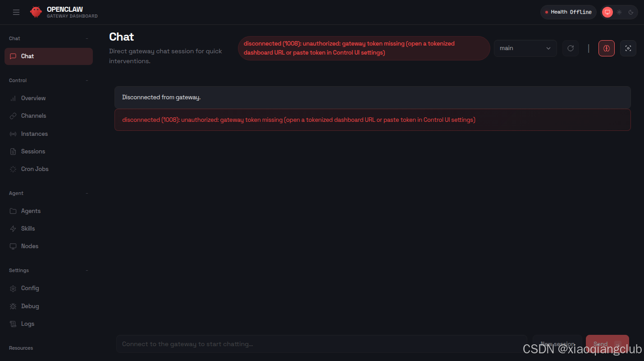The image size is (644, 361).
Task: View the Cron Jobs panel
Action: pyautogui.click(x=34, y=169)
